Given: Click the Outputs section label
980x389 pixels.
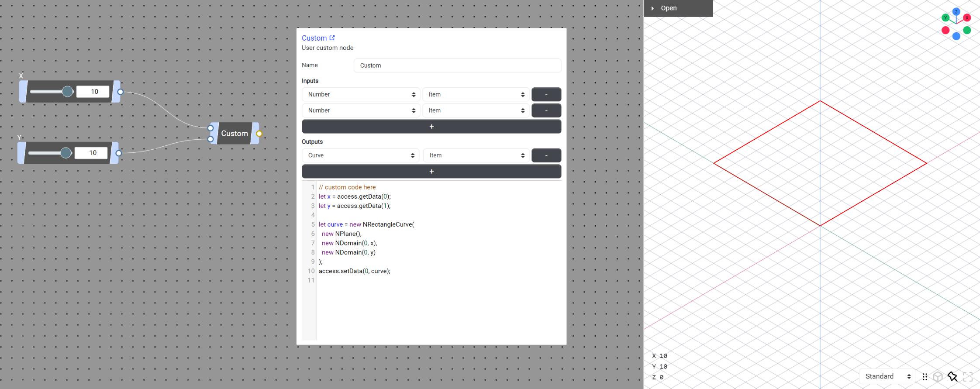Looking at the screenshot, I should pos(312,142).
